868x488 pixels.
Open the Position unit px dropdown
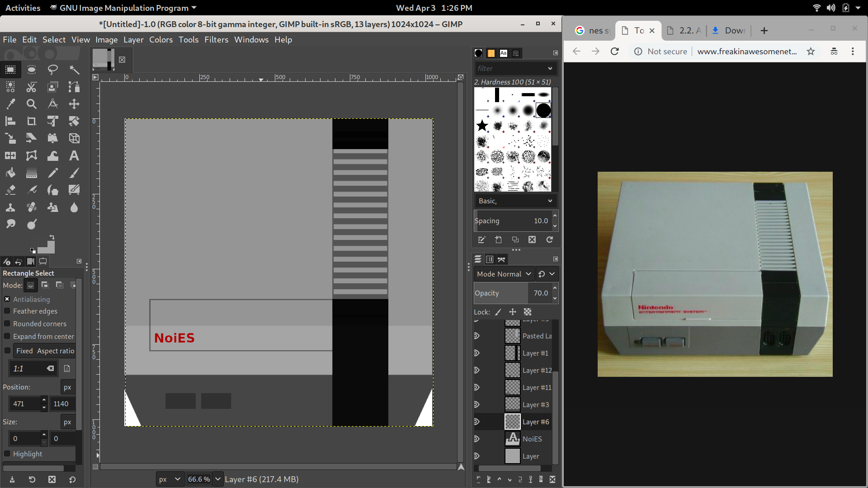click(x=67, y=387)
